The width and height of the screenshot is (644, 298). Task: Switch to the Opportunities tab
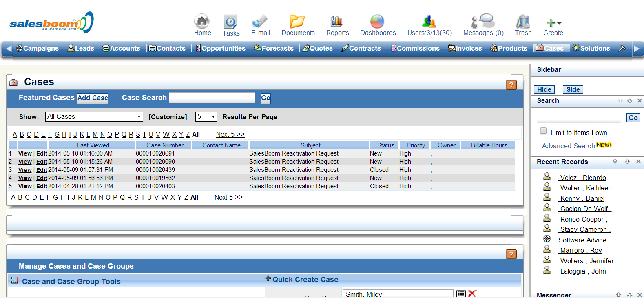pos(220,48)
